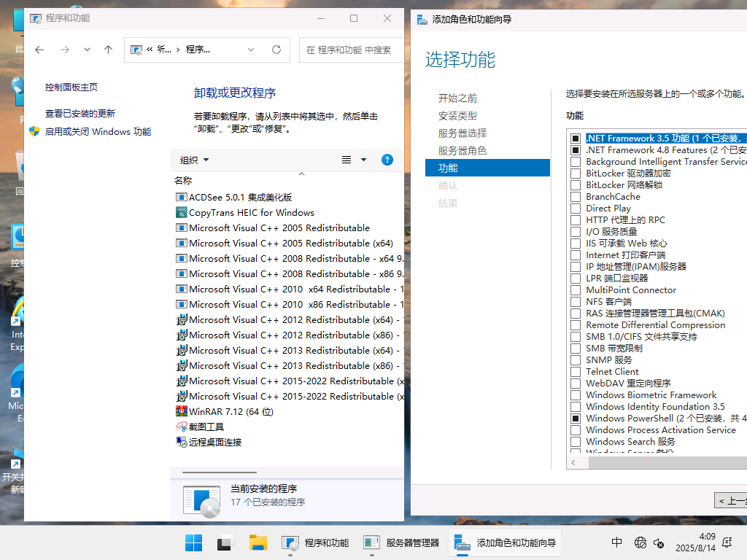Expand the more view options arrow
Viewport: 747px width, 560px height.
click(x=363, y=160)
